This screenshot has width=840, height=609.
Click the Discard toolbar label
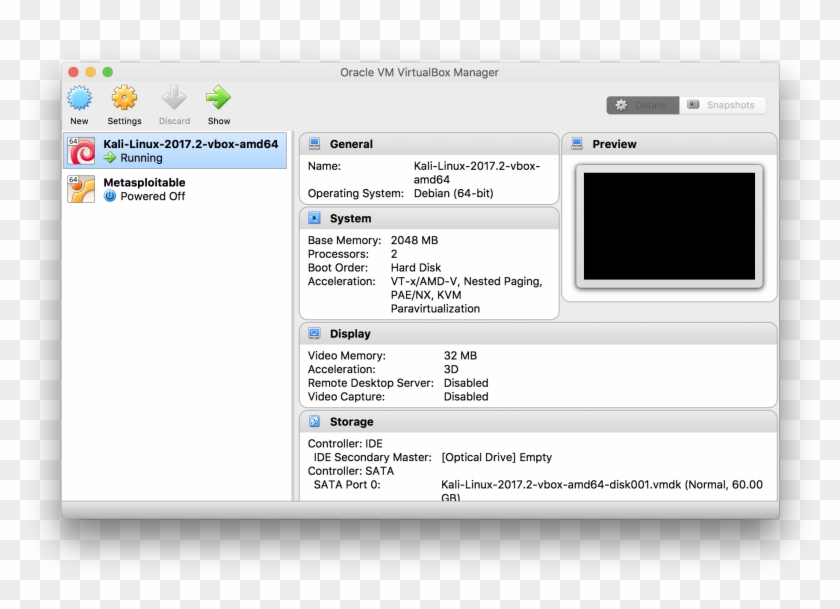coord(175,121)
